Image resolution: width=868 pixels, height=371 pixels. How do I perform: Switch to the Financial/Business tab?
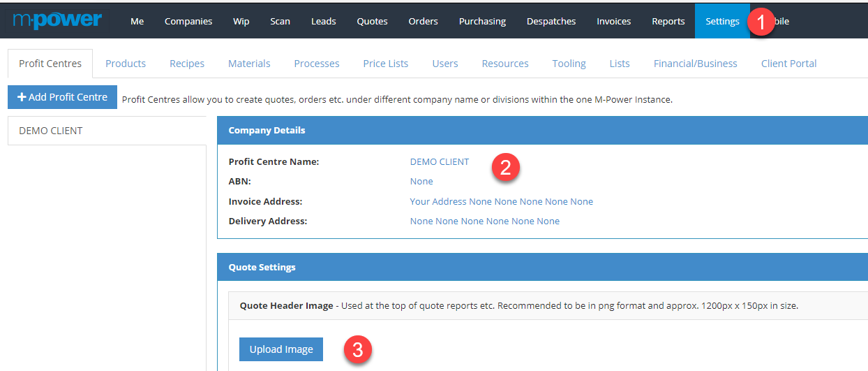pos(695,63)
